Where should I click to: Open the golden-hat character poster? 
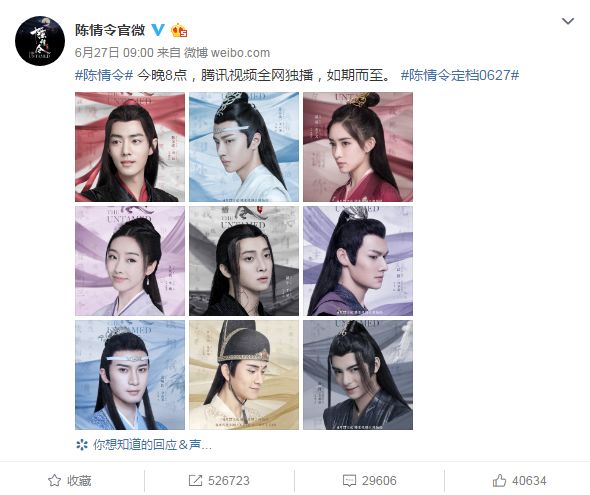pyautogui.click(x=244, y=375)
